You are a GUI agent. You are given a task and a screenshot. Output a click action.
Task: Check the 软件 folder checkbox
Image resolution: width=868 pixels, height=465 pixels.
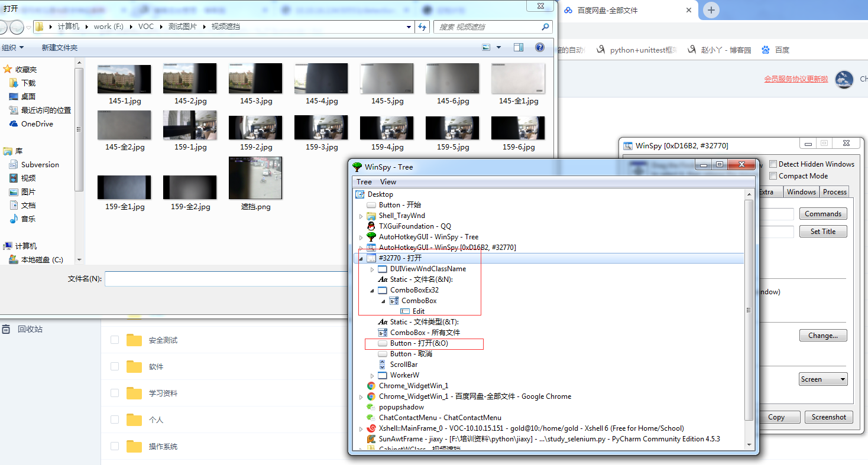point(115,366)
